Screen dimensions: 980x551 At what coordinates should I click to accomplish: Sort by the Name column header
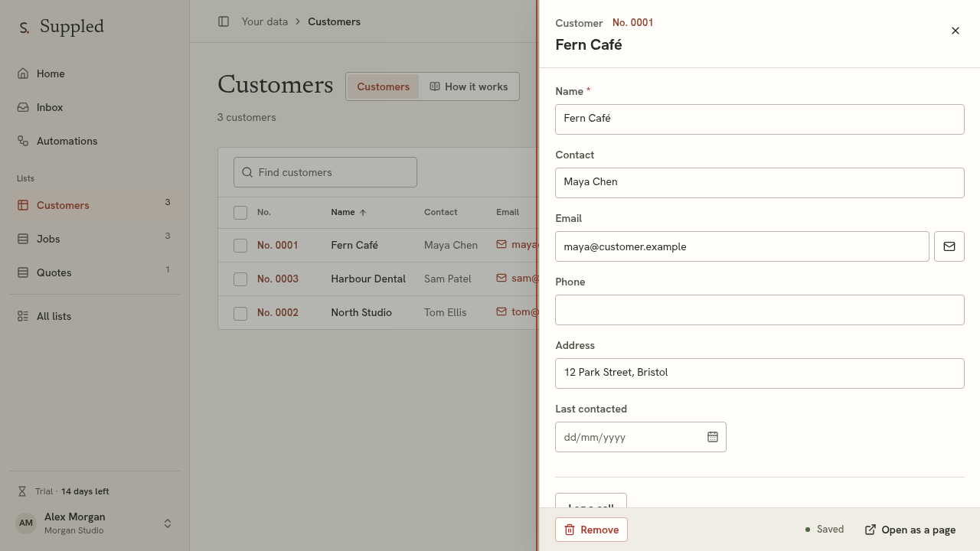click(x=348, y=212)
